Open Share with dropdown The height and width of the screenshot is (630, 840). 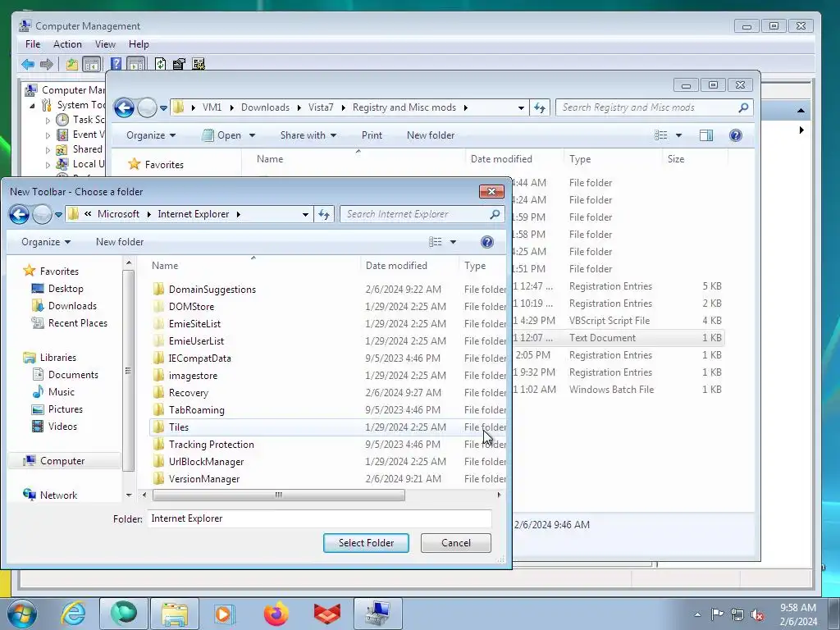click(308, 135)
